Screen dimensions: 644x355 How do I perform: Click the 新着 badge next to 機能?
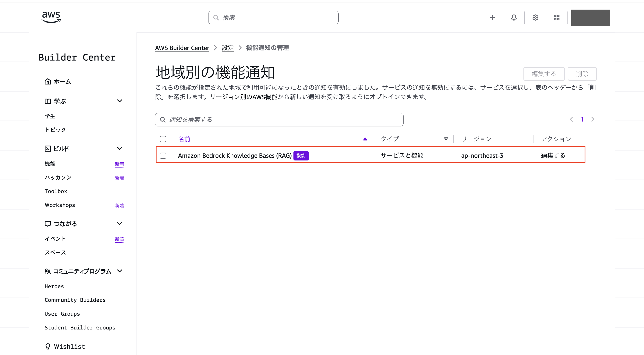click(119, 164)
